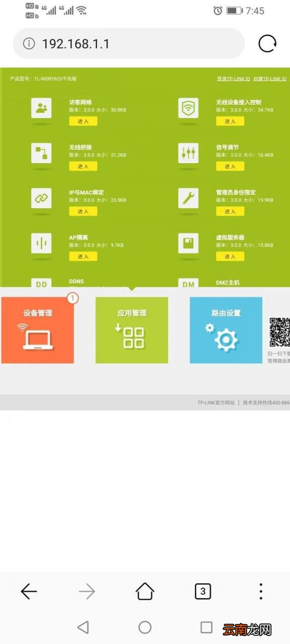The width and height of the screenshot is (290, 644).
Task: Tap the browser home icon
Action: click(x=145, y=591)
